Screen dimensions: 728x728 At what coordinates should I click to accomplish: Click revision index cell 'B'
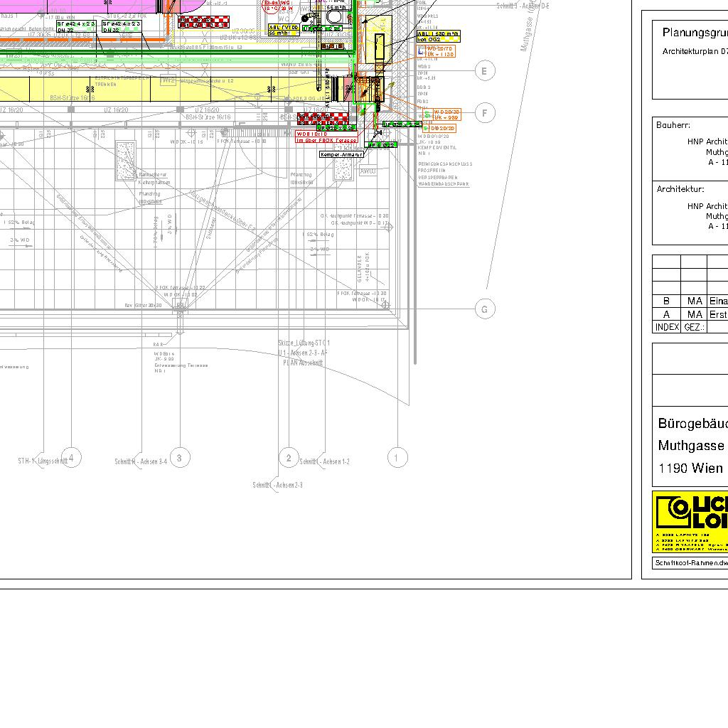pyautogui.click(x=667, y=301)
